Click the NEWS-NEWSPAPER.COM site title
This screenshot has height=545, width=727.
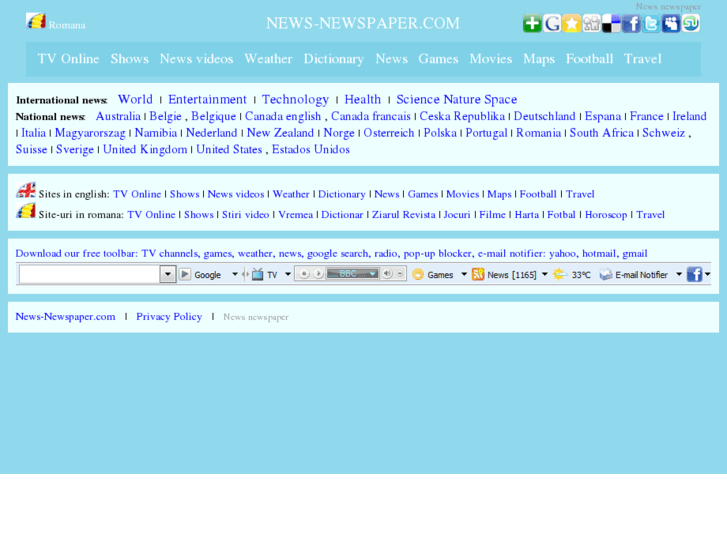(x=363, y=23)
